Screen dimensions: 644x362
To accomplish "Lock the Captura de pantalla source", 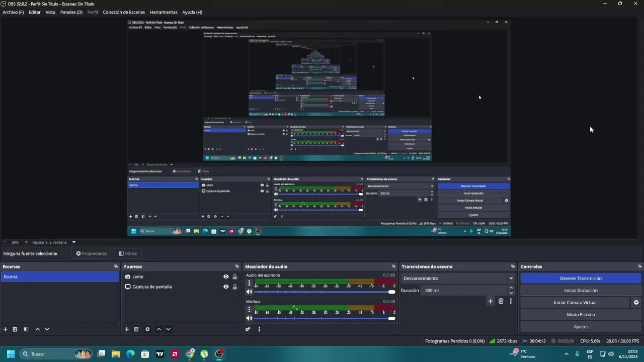I will (234, 287).
